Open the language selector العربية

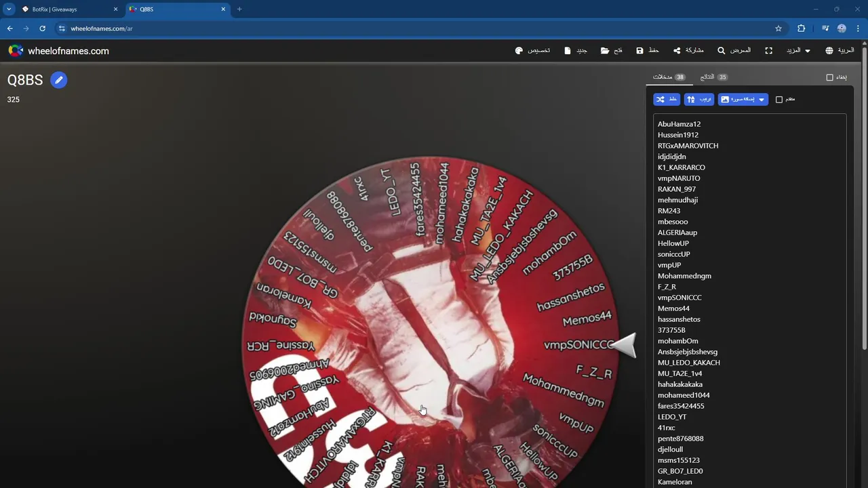840,51
